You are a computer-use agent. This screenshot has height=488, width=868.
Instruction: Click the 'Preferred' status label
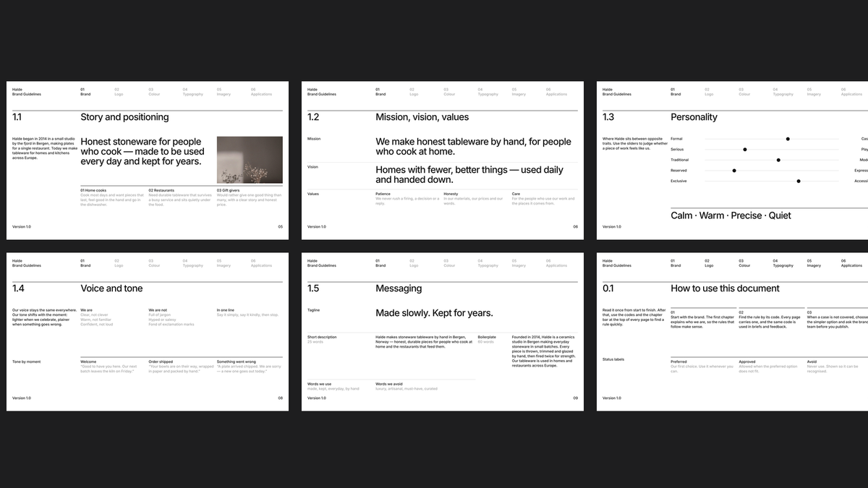(x=678, y=361)
